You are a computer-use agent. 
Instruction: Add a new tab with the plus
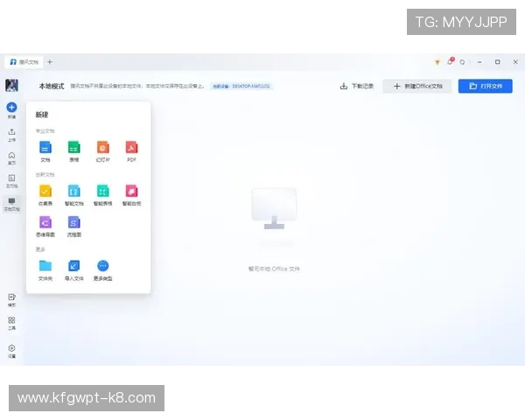point(50,62)
